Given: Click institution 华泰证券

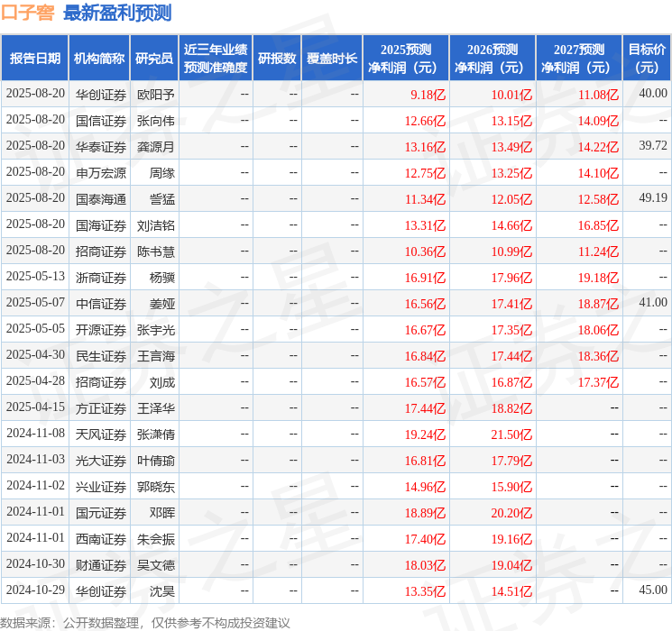Looking at the screenshot, I should click(101, 147).
